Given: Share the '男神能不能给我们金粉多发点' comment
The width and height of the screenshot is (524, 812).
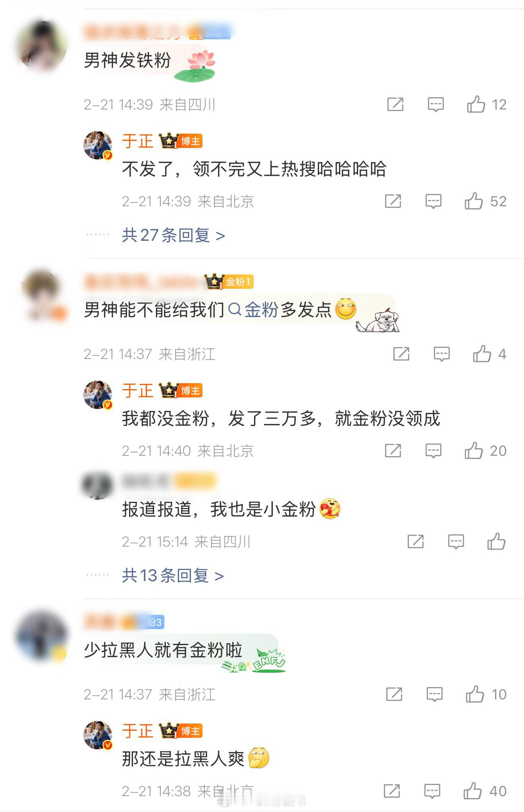Looking at the screenshot, I should (x=401, y=354).
